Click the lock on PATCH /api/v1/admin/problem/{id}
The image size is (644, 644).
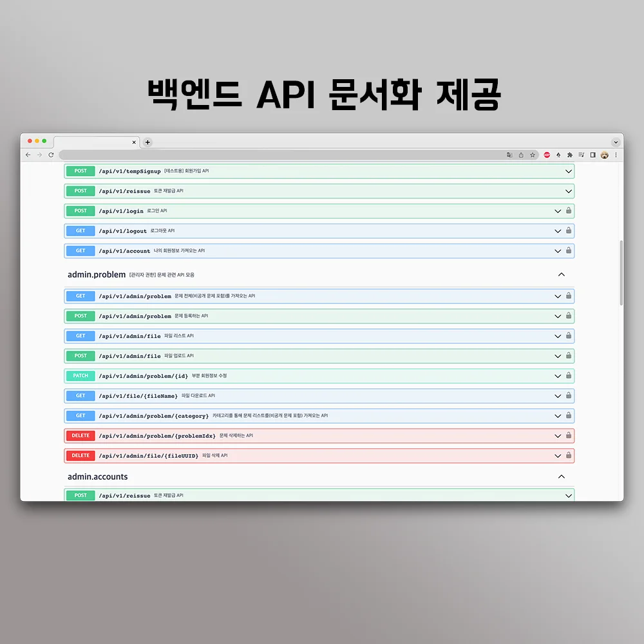click(x=569, y=375)
